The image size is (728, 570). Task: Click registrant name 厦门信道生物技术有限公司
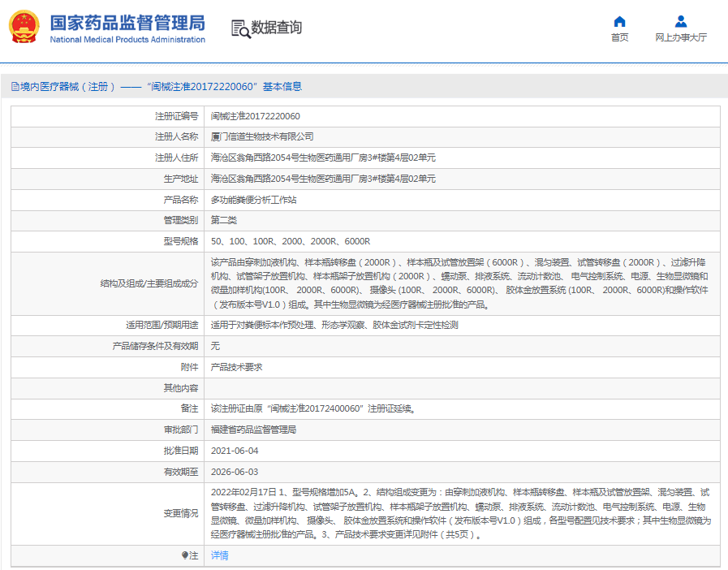point(262,136)
